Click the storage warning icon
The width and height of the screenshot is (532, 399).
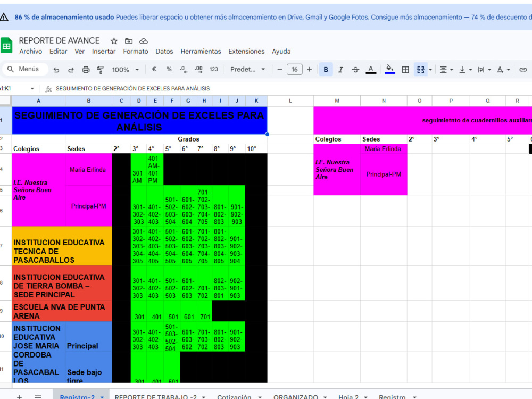point(4,17)
